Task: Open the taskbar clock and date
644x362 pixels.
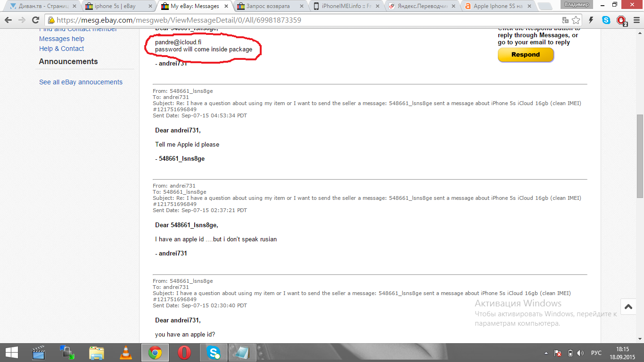Action: point(623,353)
